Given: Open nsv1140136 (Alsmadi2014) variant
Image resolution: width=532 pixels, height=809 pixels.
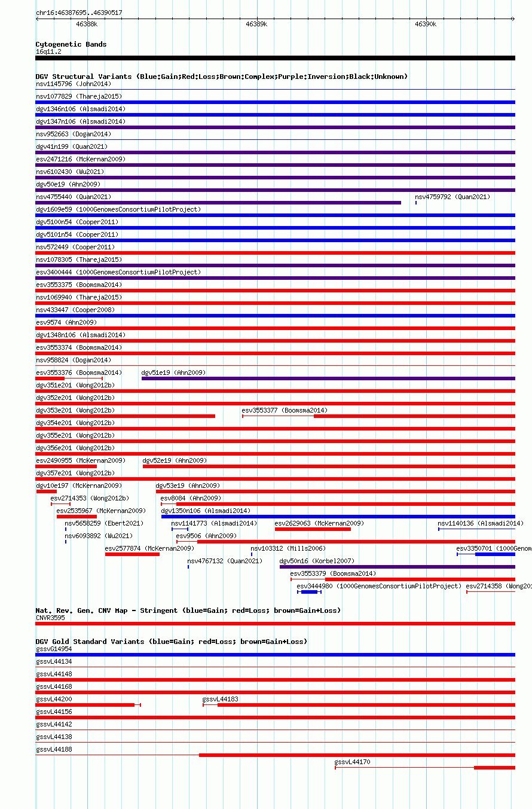Looking at the screenshot, I should [481, 523].
